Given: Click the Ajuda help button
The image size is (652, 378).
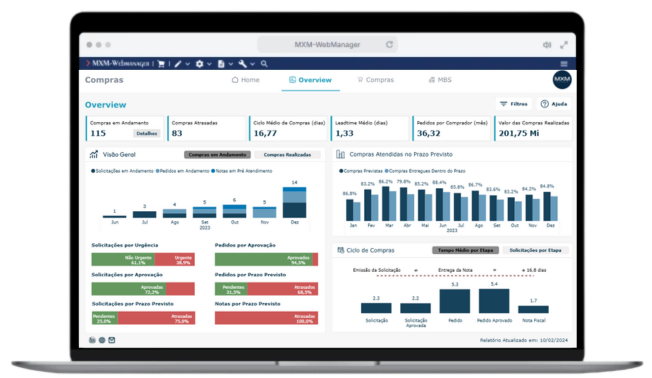Looking at the screenshot, I should (554, 104).
